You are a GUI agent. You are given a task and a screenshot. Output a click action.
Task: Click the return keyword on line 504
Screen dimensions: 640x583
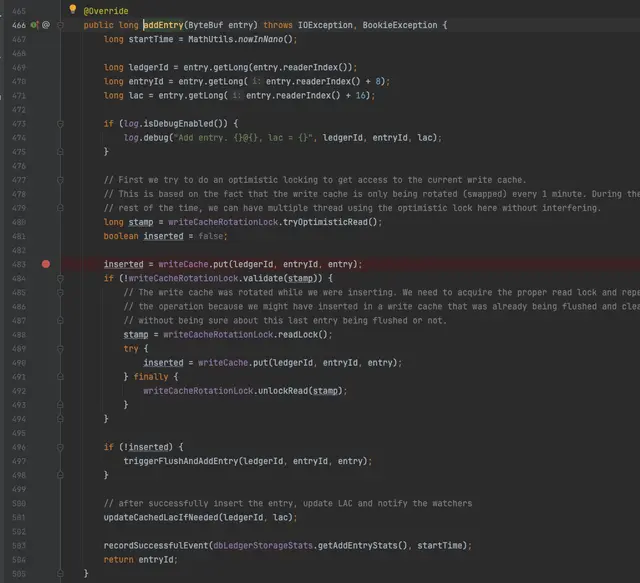(118, 560)
